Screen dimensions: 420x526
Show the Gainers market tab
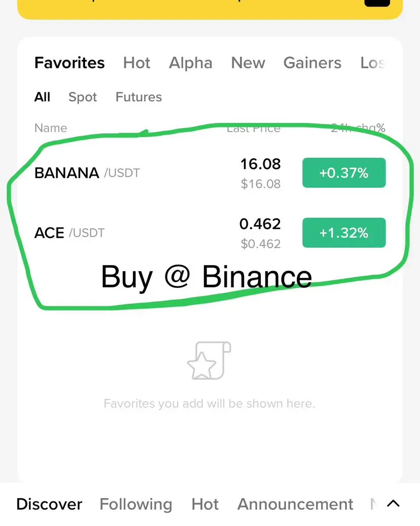312,63
